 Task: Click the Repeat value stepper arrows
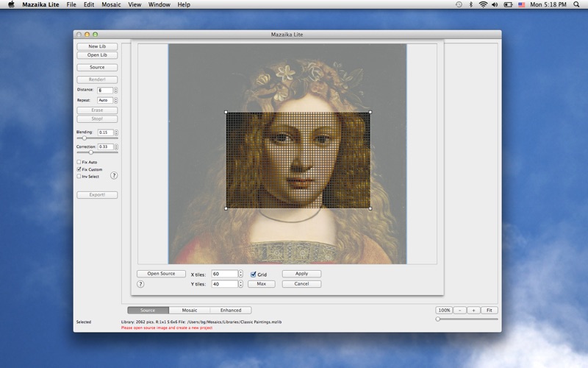click(115, 100)
